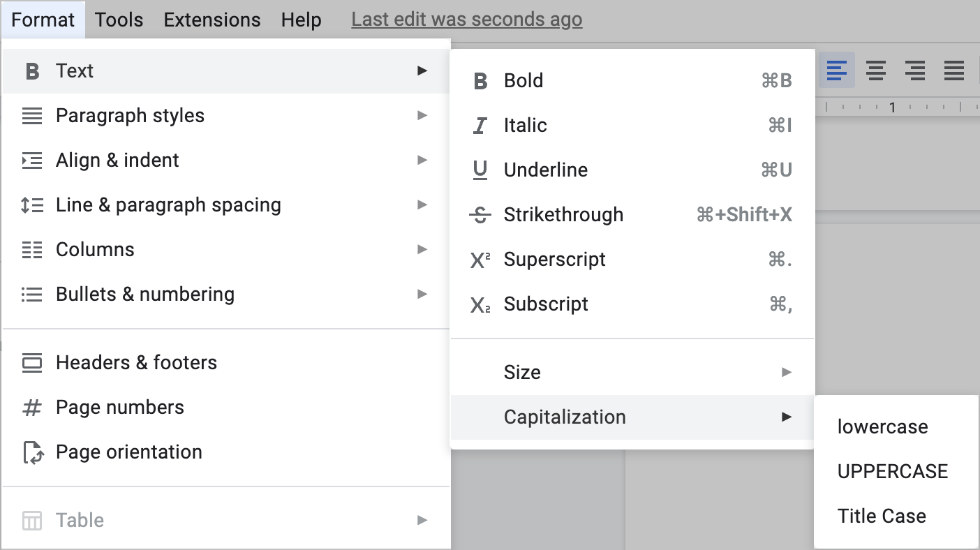Screen dimensions: 980x550
Task: Apply Strikethrough via its icon
Action: coord(480,215)
